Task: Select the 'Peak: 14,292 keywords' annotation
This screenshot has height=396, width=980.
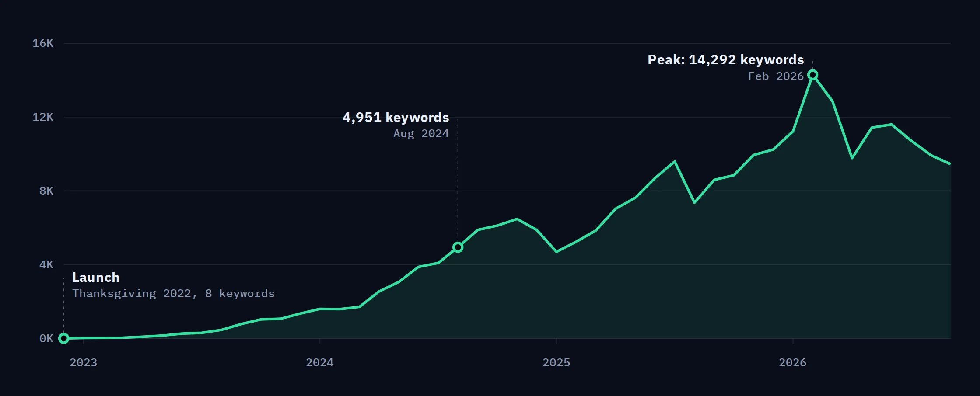Action: (725, 59)
